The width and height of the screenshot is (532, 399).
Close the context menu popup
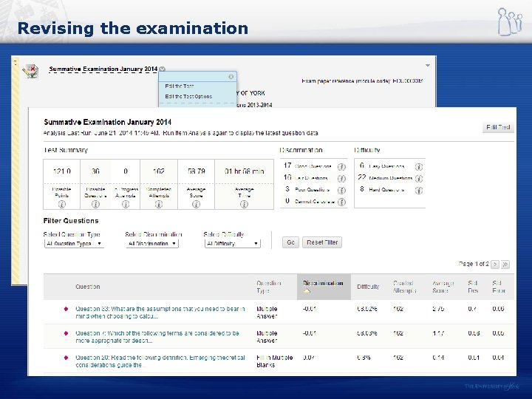(231, 77)
